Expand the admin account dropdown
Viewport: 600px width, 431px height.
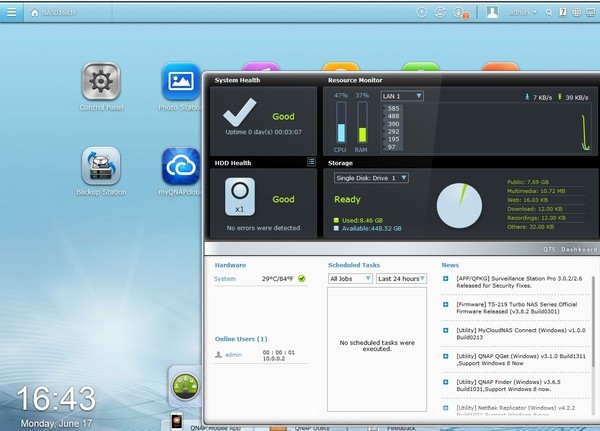522,13
